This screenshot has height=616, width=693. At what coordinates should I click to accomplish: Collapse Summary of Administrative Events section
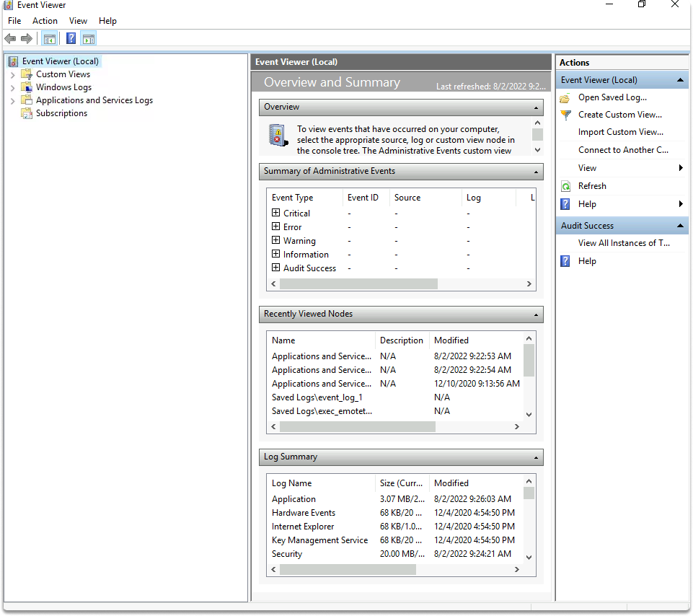(x=536, y=172)
